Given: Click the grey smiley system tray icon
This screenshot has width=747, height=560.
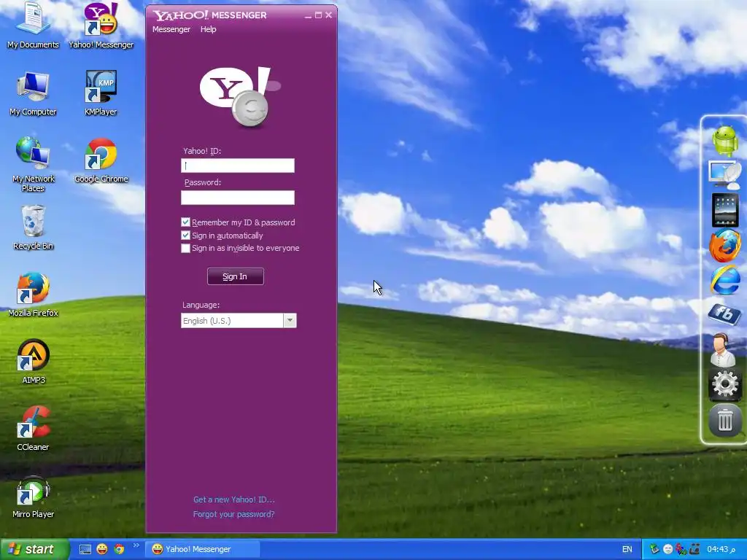Looking at the screenshot, I should point(668,550).
